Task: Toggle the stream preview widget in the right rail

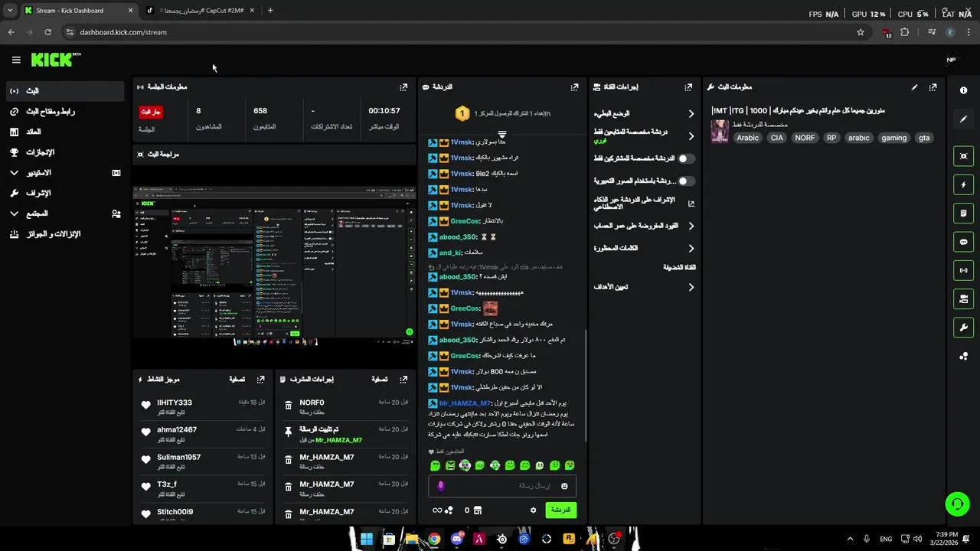Action: 963,156
